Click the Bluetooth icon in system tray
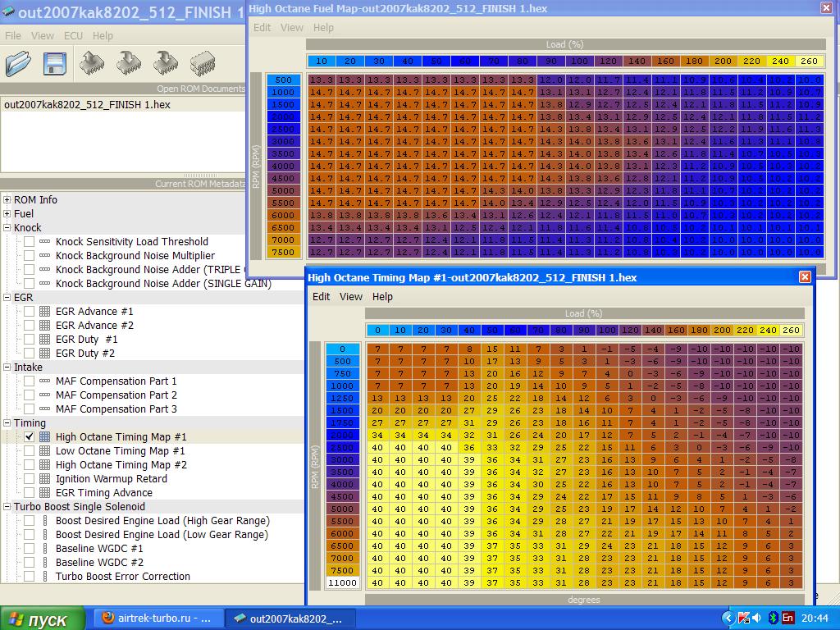Image resolution: width=840 pixels, height=630 pixels. [772, 618]
